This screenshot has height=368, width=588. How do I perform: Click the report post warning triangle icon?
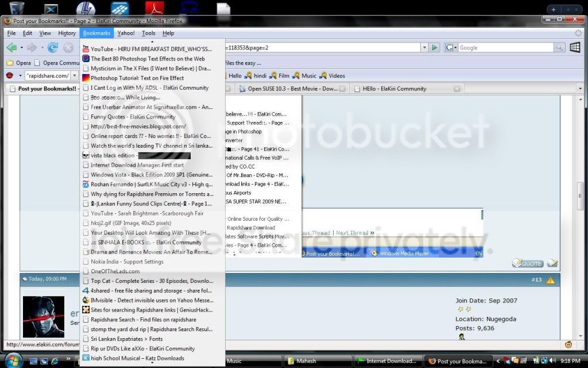click(x=550, y=280)
